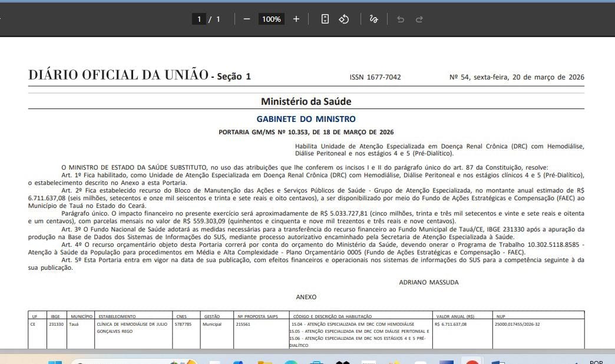Activate the draw annotation tool

point(373,19)
